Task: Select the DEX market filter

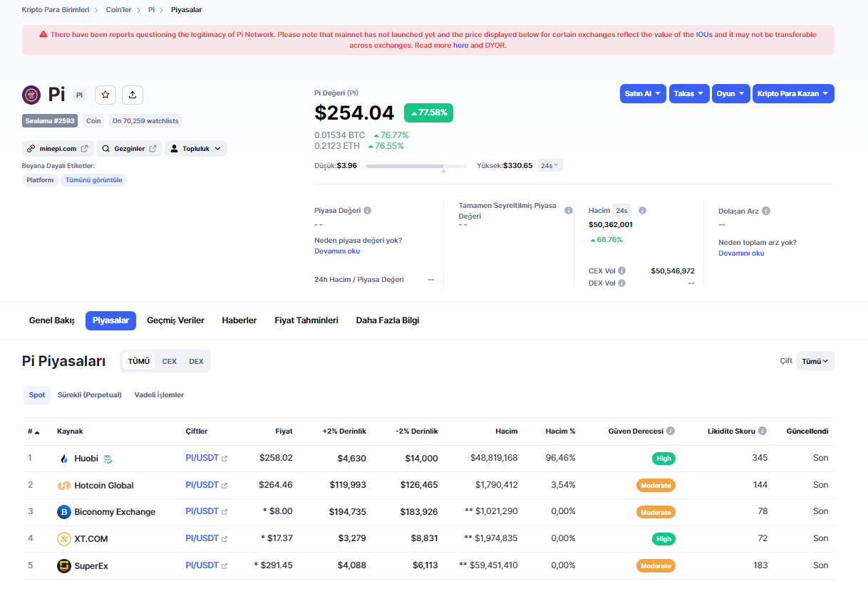Action: 196,361
